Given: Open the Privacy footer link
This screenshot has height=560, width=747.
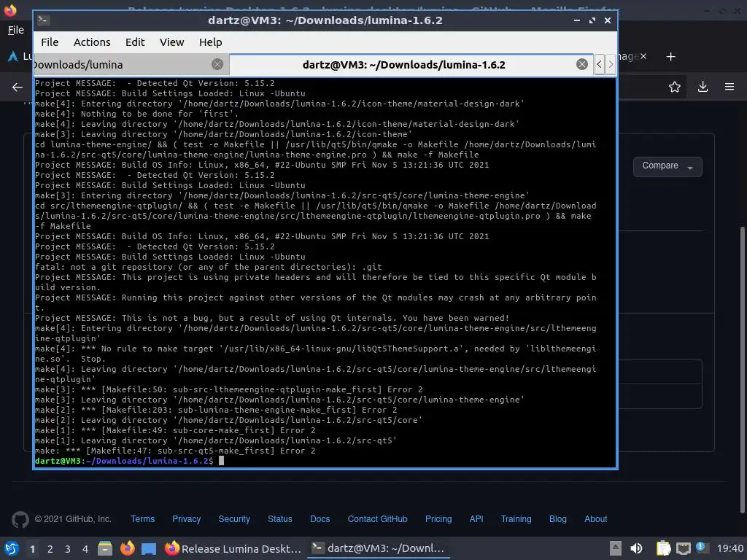Looking at the screenshot, I should 186,519.
